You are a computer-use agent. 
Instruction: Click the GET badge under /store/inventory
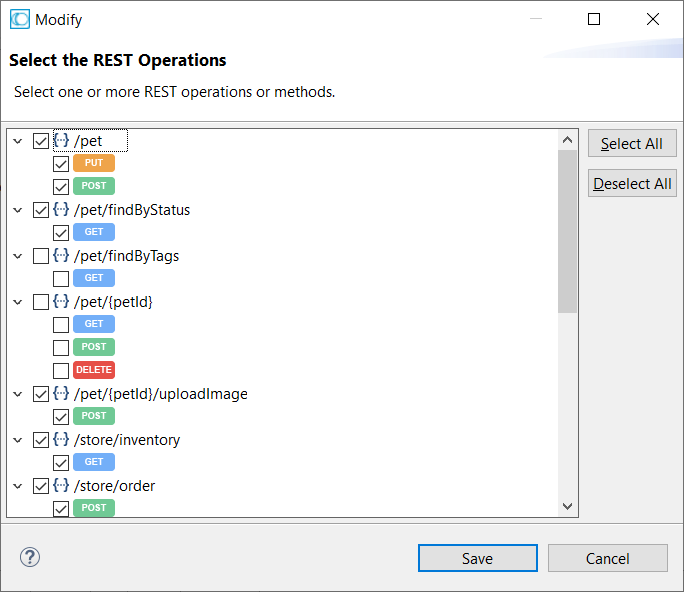(x=94, y=462)
